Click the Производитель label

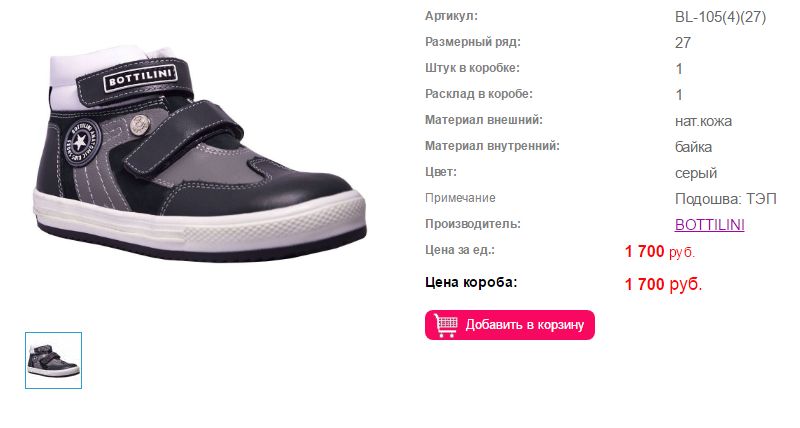pyautogui.click(x=473, y=224)
